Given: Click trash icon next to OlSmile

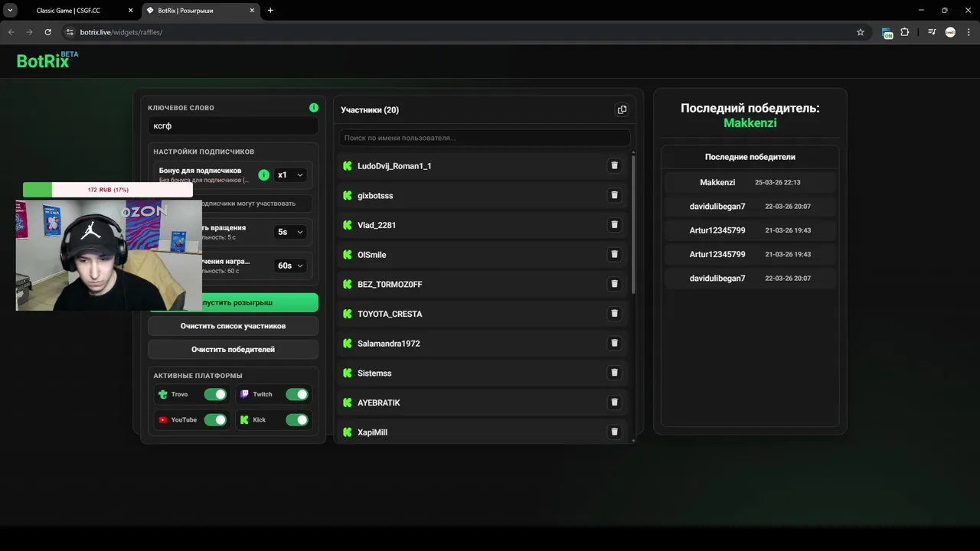Looking at the screenshot, I should [614, 254].
